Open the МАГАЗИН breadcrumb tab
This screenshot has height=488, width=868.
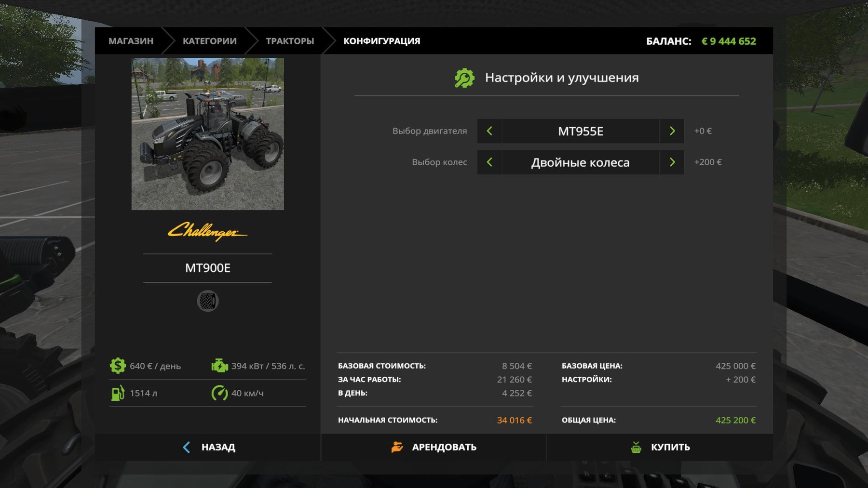131,41
